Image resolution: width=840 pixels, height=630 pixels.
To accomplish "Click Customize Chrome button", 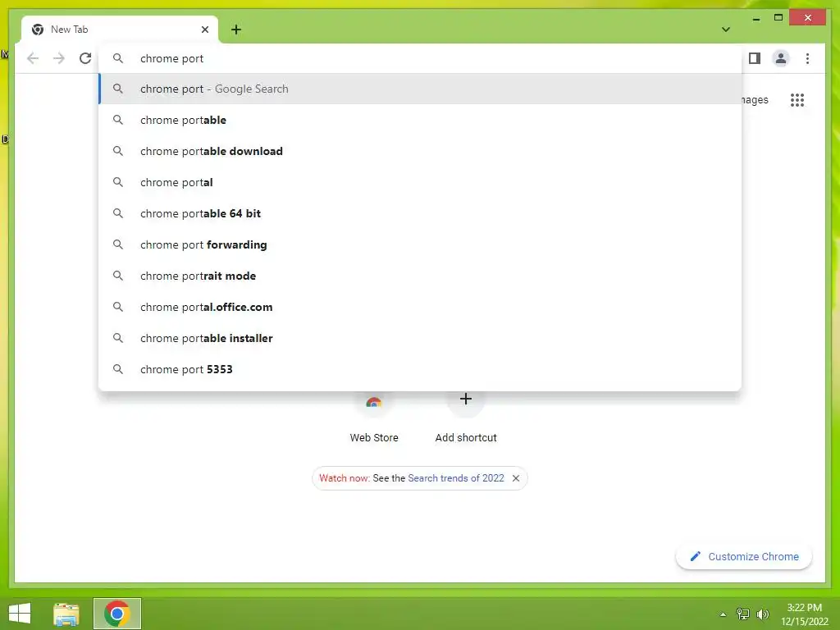I will click(x=744, y=557).
